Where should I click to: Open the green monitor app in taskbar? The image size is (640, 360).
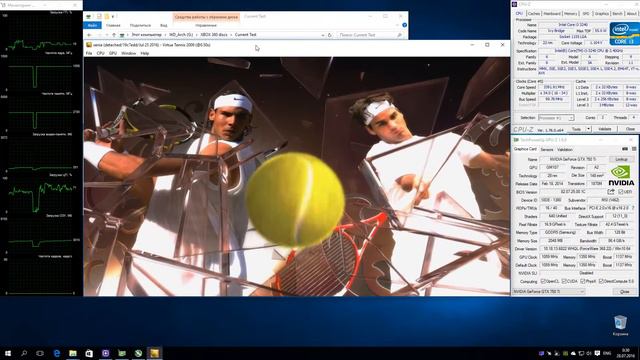pyautogui.click(x=122, y=353)
